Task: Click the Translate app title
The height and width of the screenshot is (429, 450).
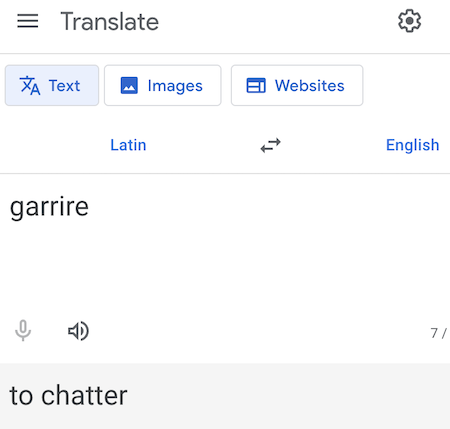Action: click(110, 21)
